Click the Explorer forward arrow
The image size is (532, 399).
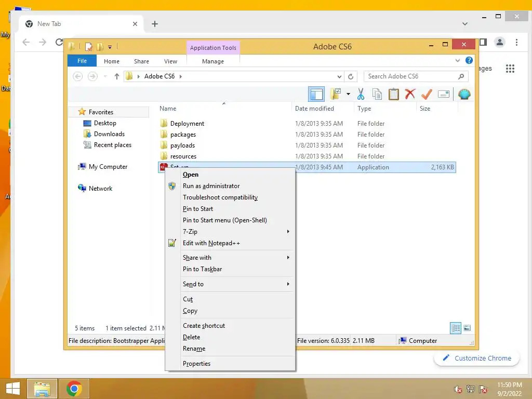[x=92, y=76]
